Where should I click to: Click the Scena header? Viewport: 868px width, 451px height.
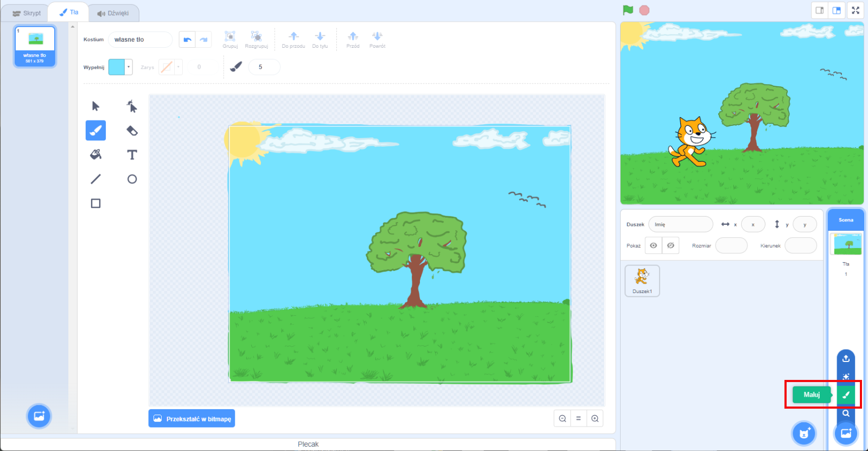(846, 220)
